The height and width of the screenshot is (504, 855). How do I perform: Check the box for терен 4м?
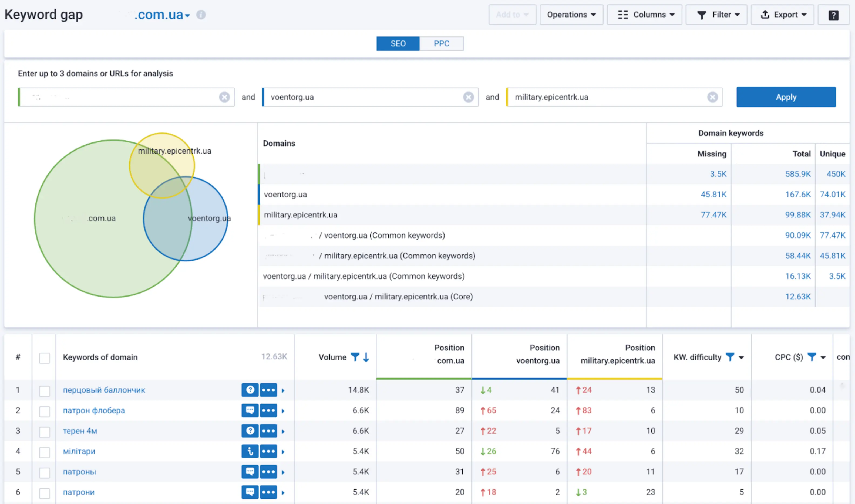(x=45, y=432)
